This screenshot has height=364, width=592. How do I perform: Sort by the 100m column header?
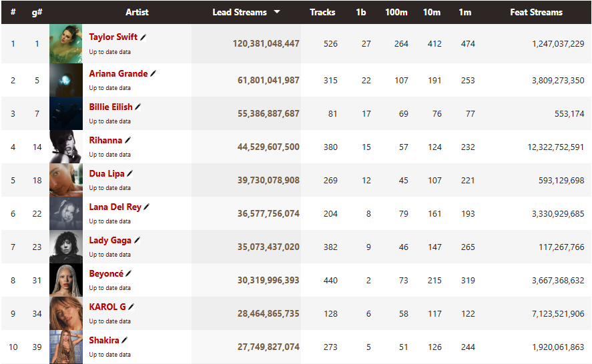pos(396,12)
